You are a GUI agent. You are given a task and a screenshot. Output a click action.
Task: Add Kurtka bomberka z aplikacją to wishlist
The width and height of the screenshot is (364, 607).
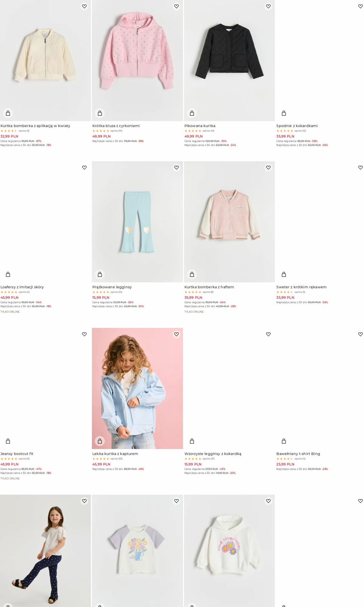[84, 6]
